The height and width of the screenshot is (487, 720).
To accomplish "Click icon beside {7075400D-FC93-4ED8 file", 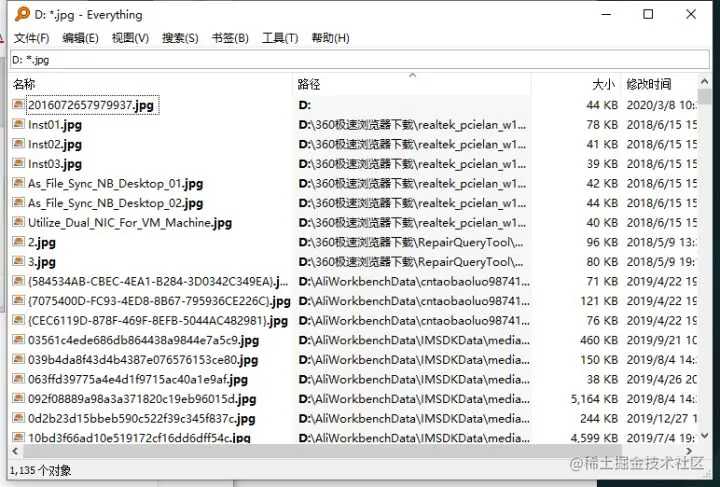I will click(18, 301).
